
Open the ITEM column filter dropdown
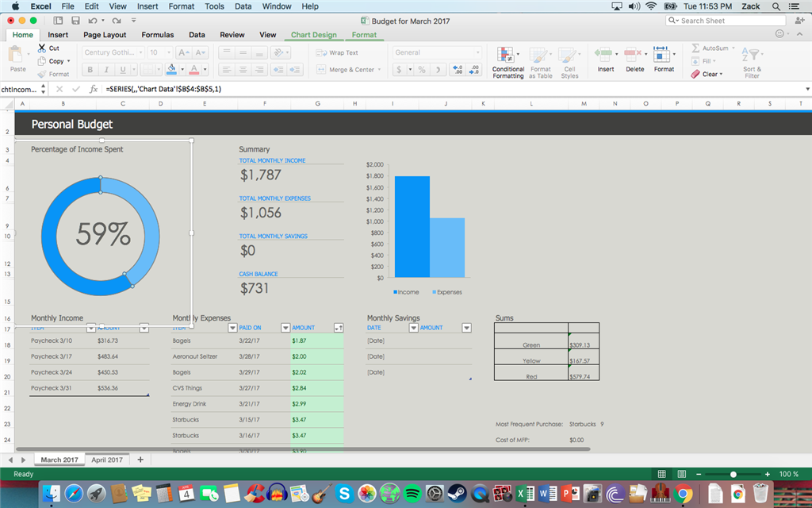tap(90, 328)
